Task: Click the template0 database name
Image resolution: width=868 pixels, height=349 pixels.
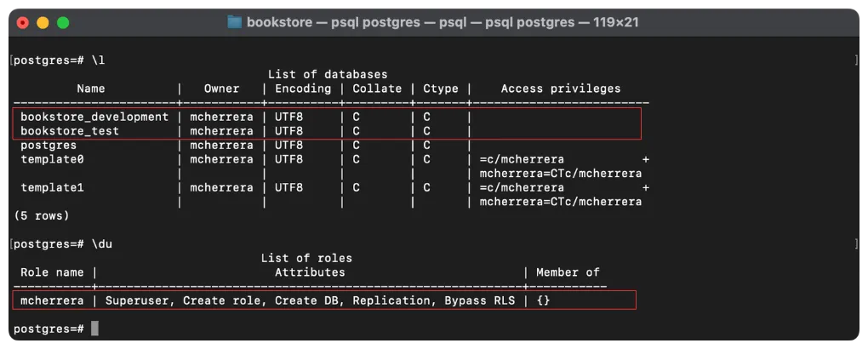Action: click(52, 159)
